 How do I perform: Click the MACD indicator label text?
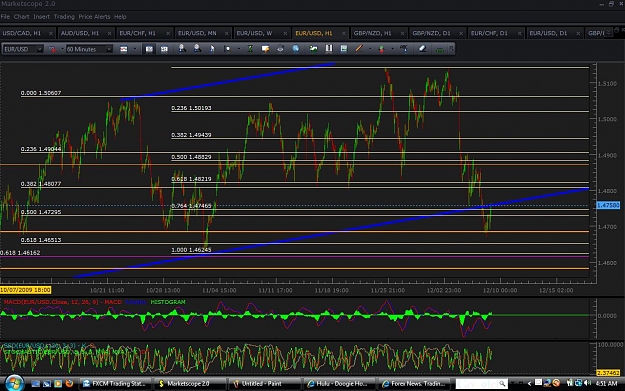(x=63, y=302)
